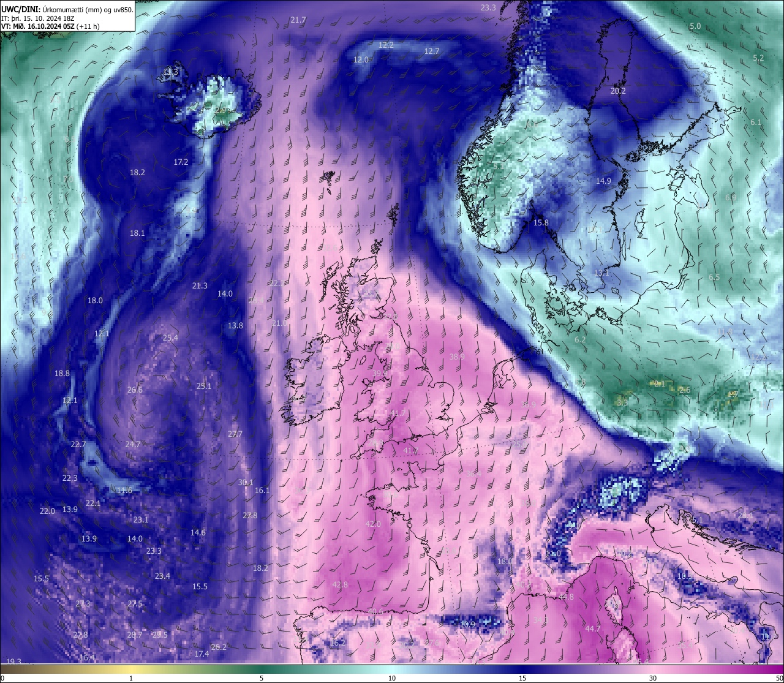
Task: Click the map value 16.4
Action: [x=87, y=658]
